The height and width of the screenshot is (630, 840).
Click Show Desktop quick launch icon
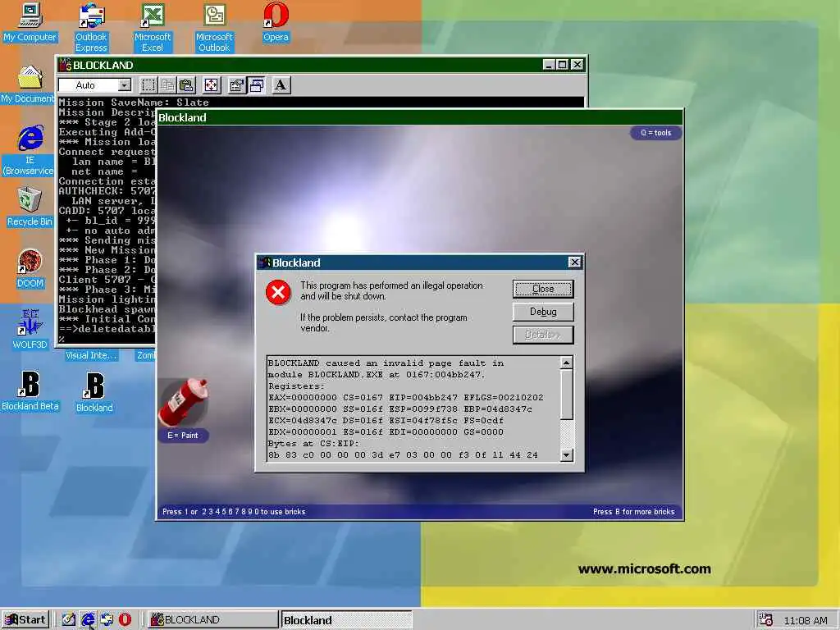pos(69,620)
